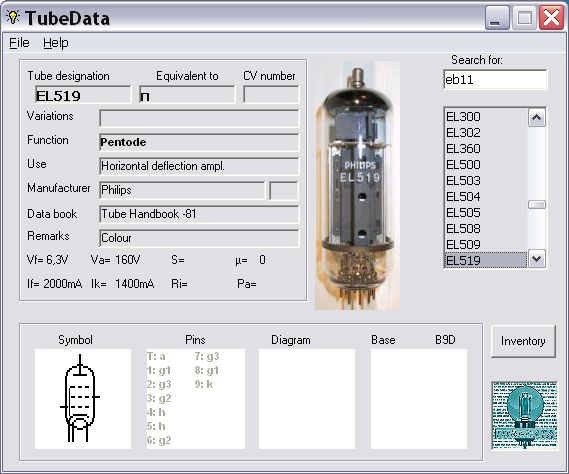Click the Search for input field
This screenshot has height=474, width=569.
coord(495,79)
